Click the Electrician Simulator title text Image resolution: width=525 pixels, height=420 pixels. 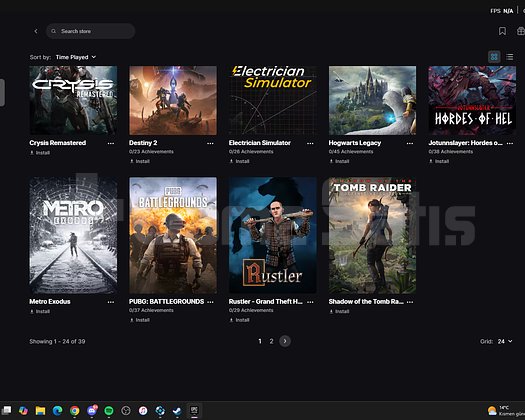tap(260, 143)
